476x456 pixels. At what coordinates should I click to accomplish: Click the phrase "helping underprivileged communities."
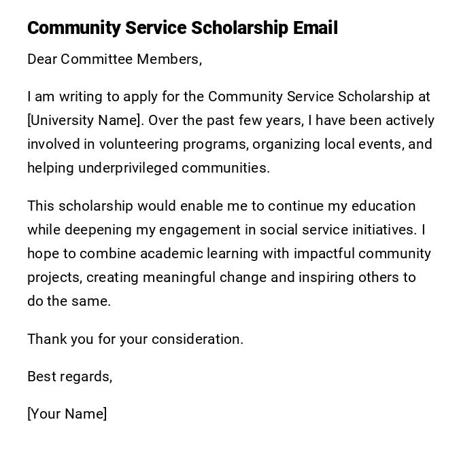(x=148, y=169)
